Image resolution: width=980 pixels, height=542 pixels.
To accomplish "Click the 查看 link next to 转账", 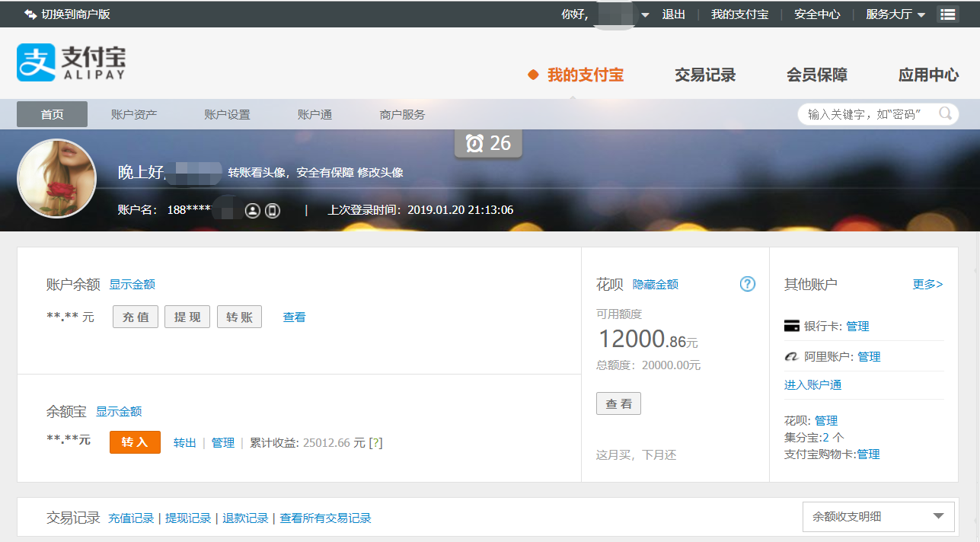I will [294, 317].
